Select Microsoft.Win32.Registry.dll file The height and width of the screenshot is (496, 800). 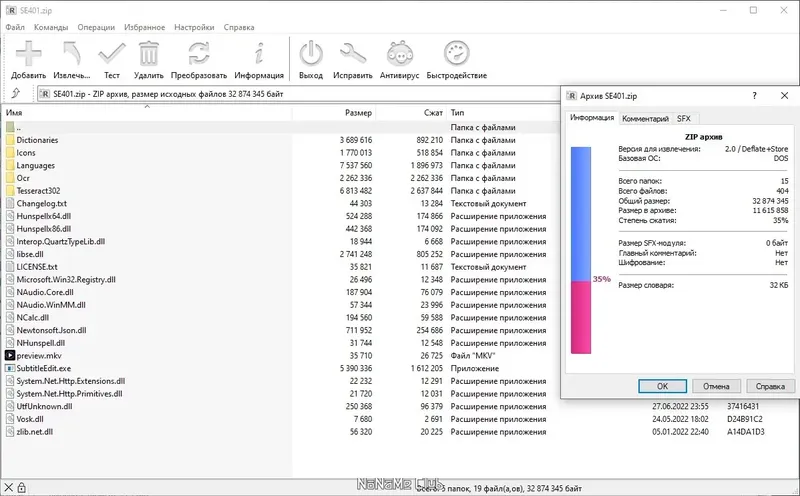tap(66, 280)
